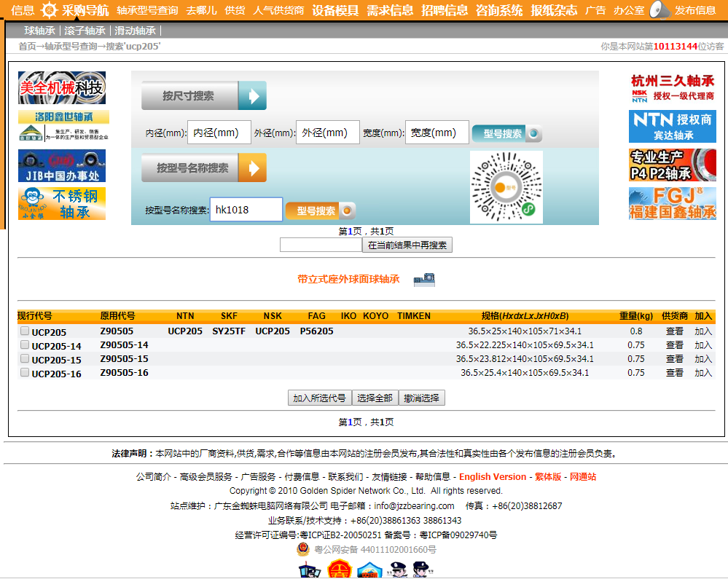Open the 美全机械科技 banner ad

(62, 87)
